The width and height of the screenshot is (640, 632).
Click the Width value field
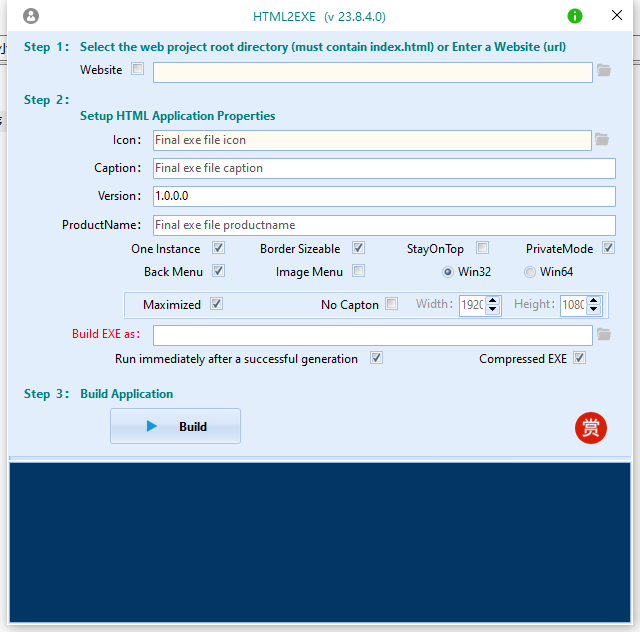[473, 305]
